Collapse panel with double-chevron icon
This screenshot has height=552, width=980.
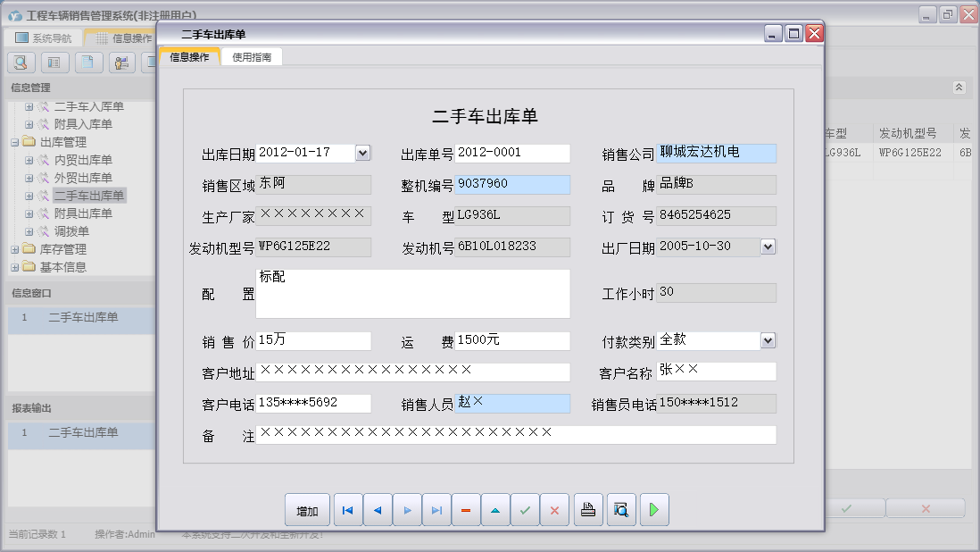click(x=959, y=88)
